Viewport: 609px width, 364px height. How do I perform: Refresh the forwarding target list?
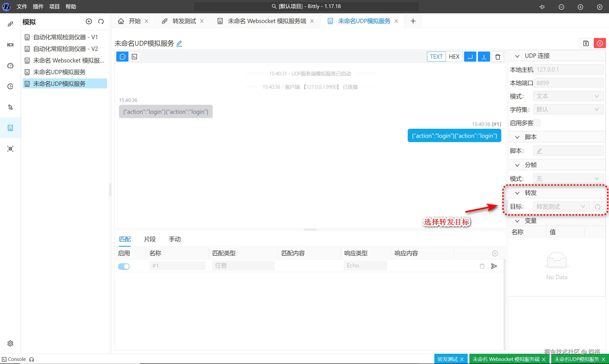[597, 207]
